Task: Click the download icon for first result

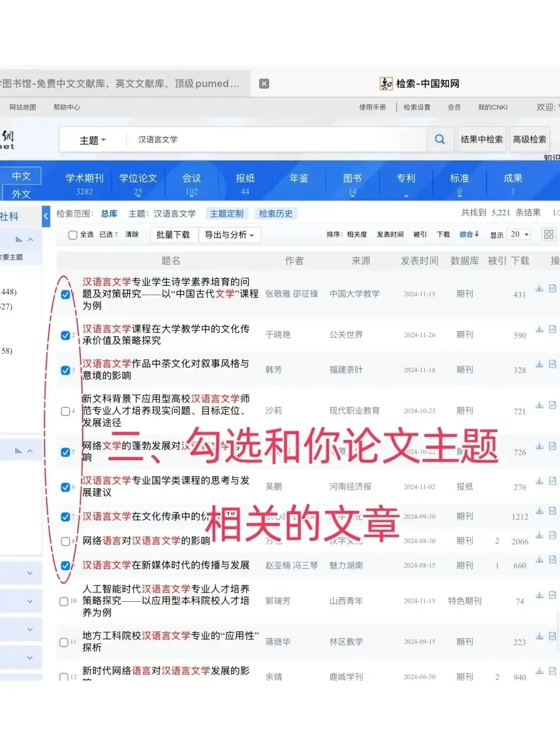Action: tap(539, 288)
